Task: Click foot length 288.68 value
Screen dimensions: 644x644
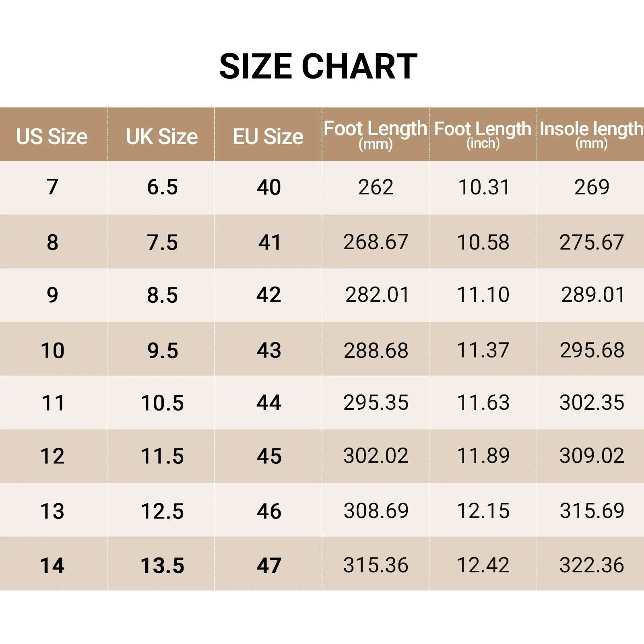Action: (x=376, y=350)
